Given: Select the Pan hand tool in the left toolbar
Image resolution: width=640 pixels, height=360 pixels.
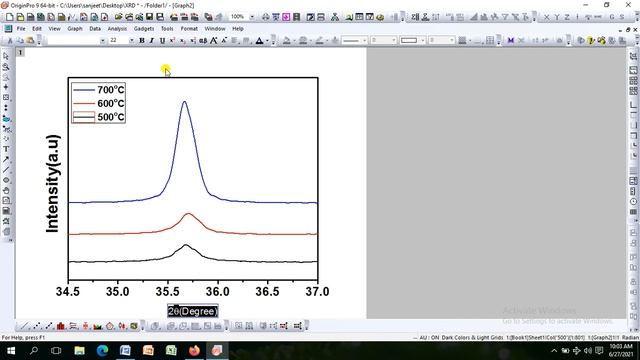Looking at the screenshot, I should 6,191.
